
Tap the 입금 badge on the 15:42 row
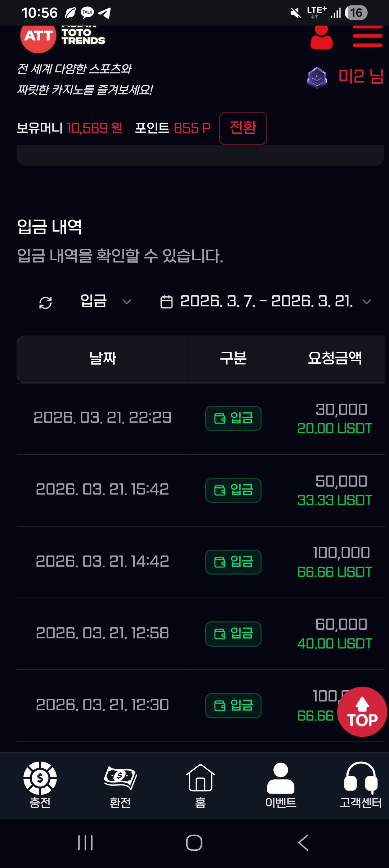pyautogui.click(x=233, y=490)
